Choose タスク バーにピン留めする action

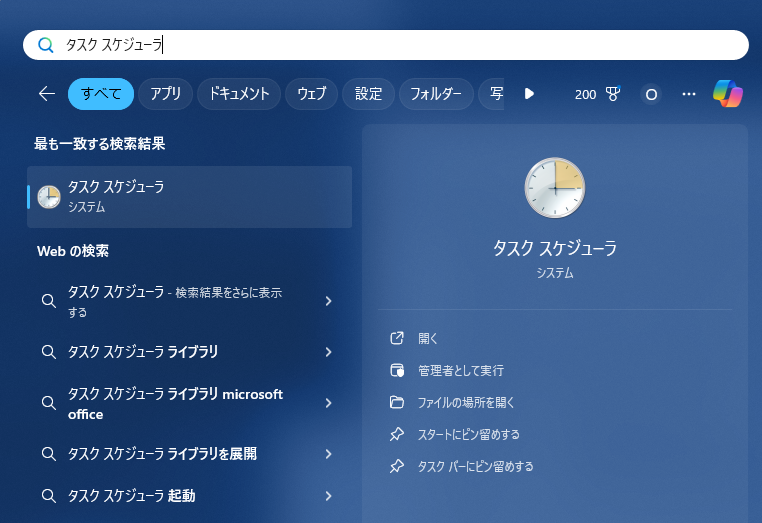475,467
